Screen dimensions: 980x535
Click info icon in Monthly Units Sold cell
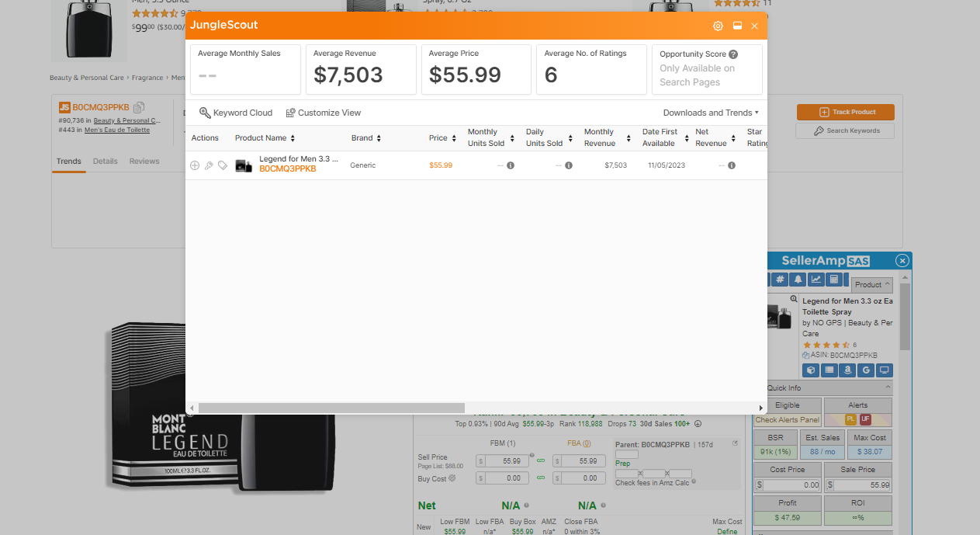click(511, 165)
